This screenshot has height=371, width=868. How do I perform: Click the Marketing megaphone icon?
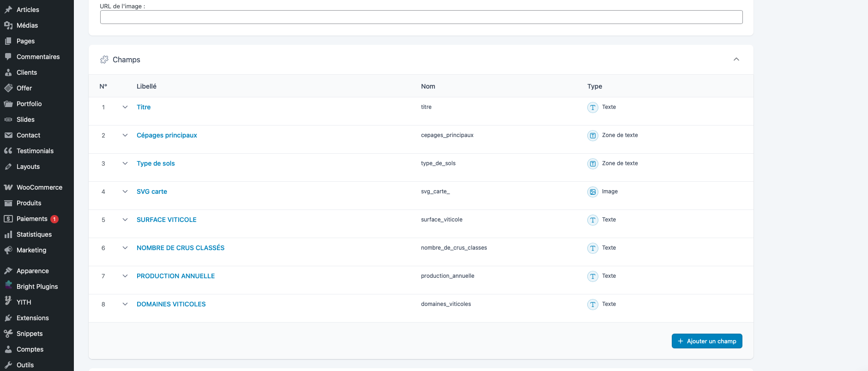(x=8, y=250)
